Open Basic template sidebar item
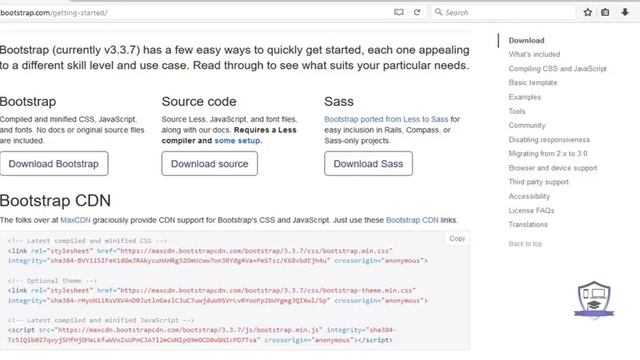 click(x=533, y=82)
